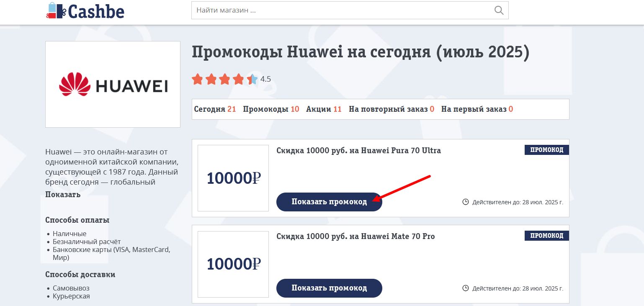Image resolution: width=644 pixels, height=306 pixels.
Task: Open the Huawei logo image
Action: pyautogui.click(x=113, y=84)
